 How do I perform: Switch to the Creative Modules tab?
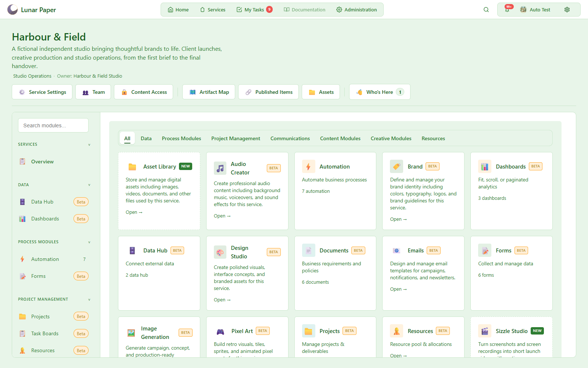[391, 138]
